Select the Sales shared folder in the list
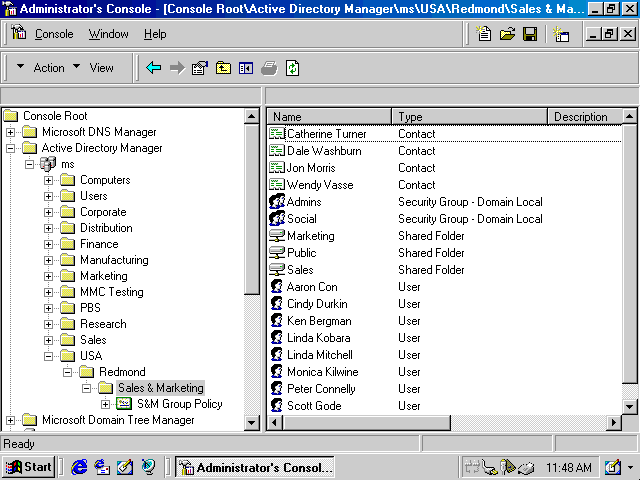The width and height of the screenshot is (640, 480). (x=300, y=270)
